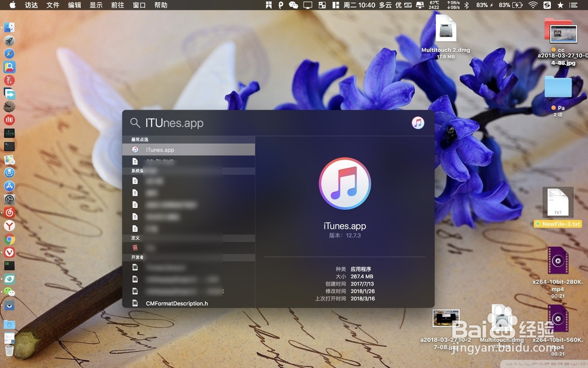Select Multitouch 2.dmg desktop file
This screenshot has height=368, width=588.
(x=446, y=36)
